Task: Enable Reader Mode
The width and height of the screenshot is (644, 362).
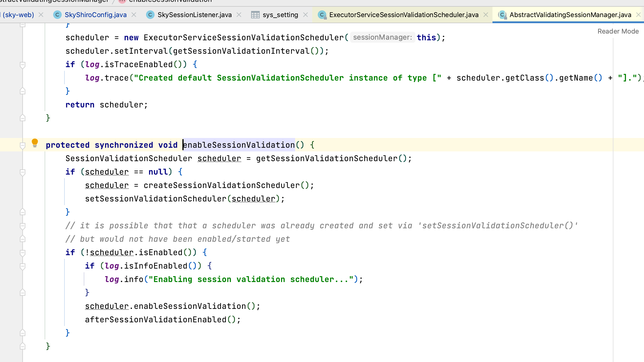Action: (618, 31)
